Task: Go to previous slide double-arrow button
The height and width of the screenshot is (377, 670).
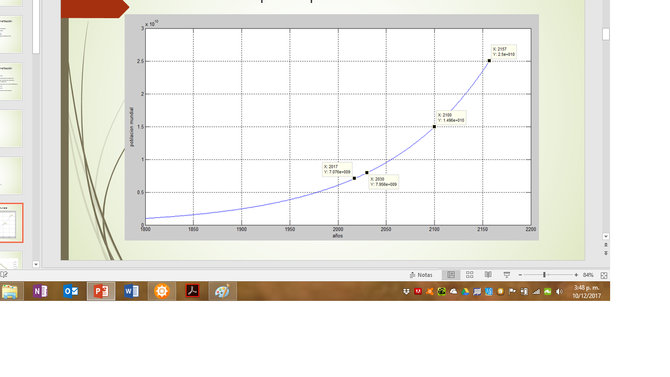Action: click(605, 245)
